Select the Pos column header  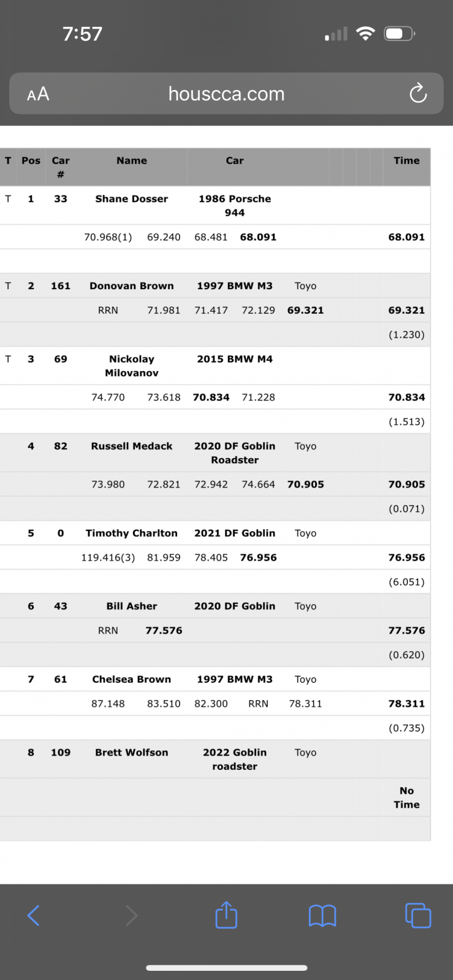(31, 160)
